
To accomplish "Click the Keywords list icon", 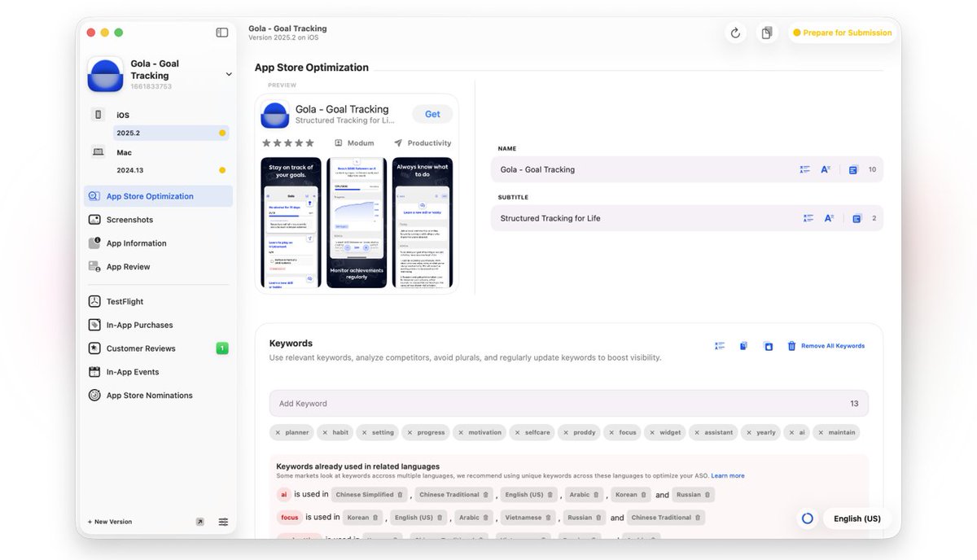I will click(720, 346).
